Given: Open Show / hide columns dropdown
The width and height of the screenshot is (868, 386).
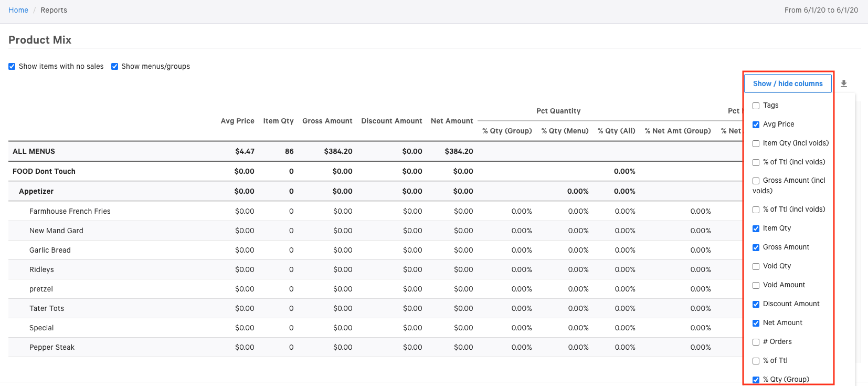Looking at the screenshot, I should pyautogui.click(x=788, y=84).
